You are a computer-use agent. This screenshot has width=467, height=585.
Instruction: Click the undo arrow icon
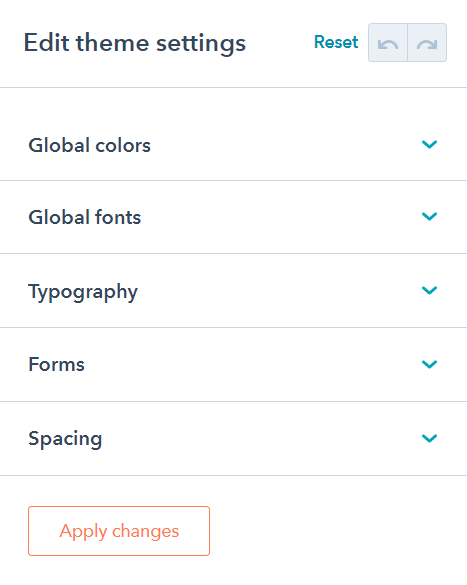click(x=388, y=43)
